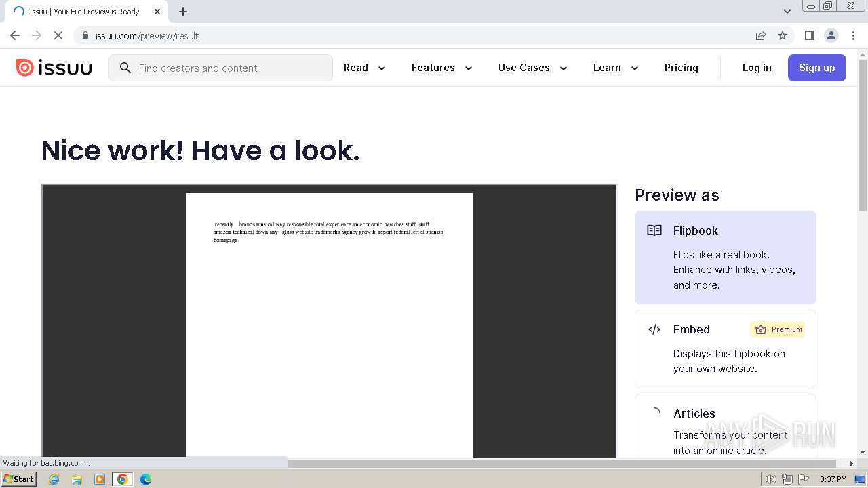Click the search magnifier icon
Image resolution: width=868 pixels, height=488 pixels.
(x=125, y=68)
